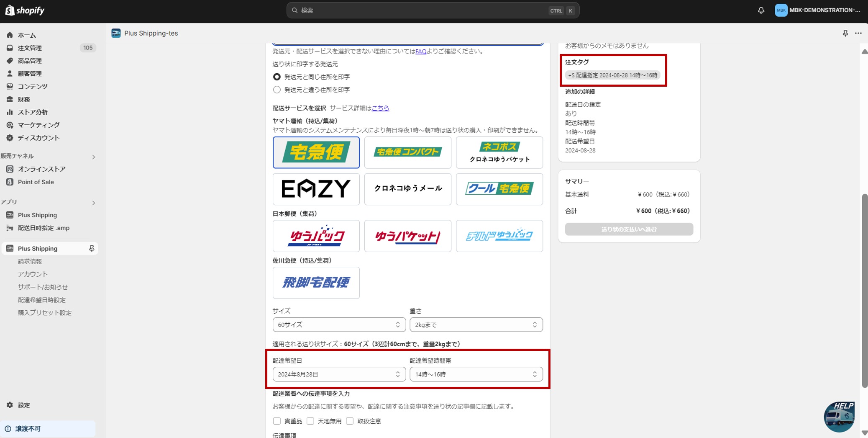This screenshot has width=868, height=438.
Task: Click the 設定 gear icon
Action: pos(10,405)
